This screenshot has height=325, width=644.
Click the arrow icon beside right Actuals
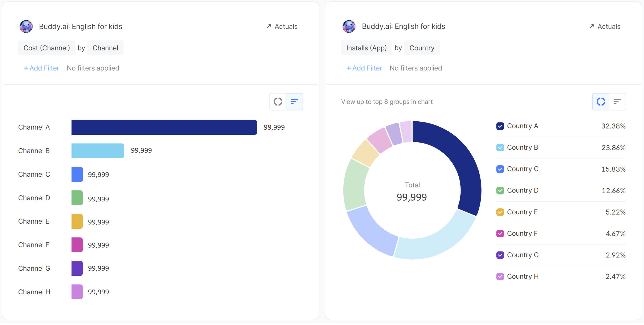(591, 26)
